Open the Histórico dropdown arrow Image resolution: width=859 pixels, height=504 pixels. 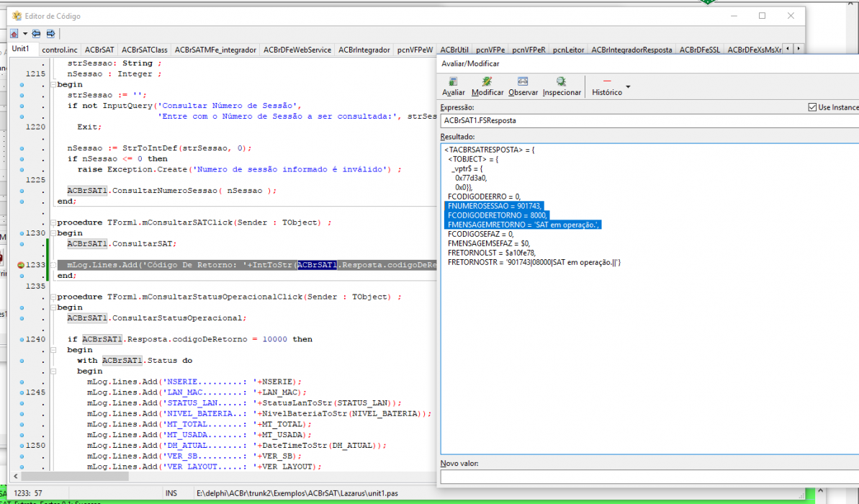[628, 86]
